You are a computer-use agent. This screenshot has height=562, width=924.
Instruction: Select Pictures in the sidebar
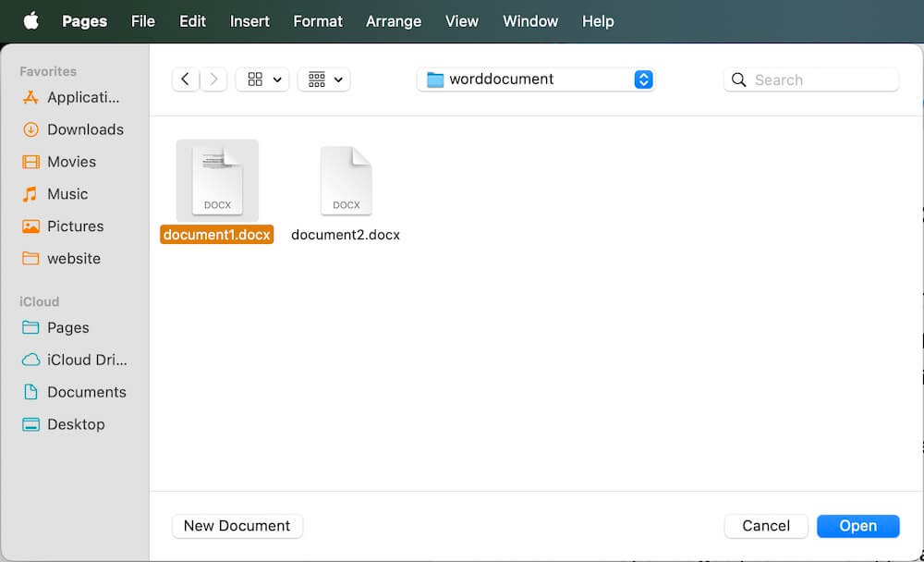pos(75,226)
